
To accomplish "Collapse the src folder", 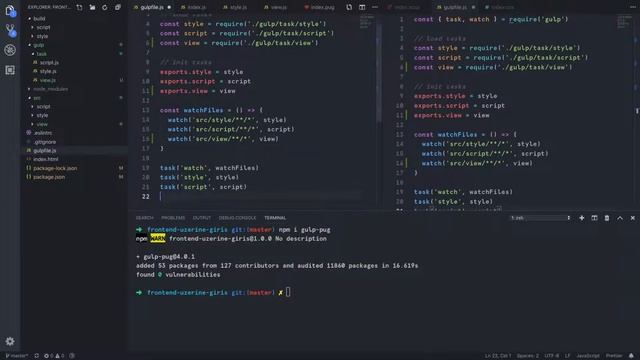I will tap(37, 98).
